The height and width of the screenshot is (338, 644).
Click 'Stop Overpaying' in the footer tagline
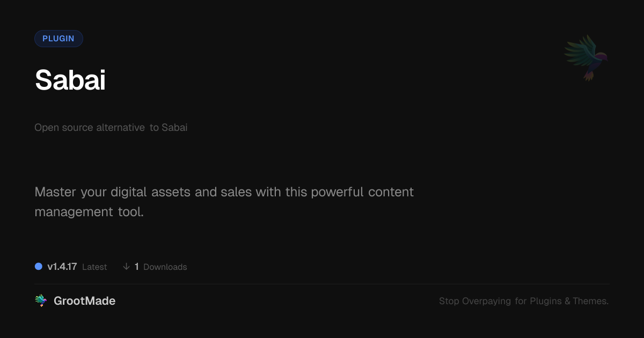coord(475,301)
